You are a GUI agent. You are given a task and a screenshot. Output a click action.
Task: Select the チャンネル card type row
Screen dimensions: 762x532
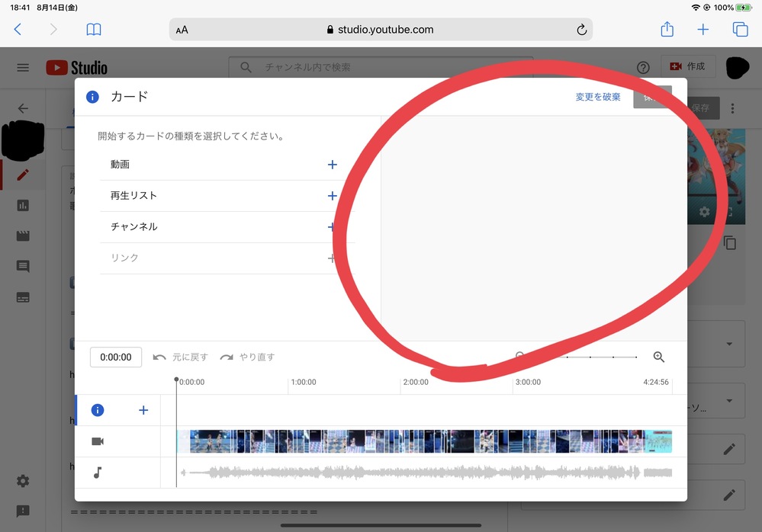pyautogui.click(x=227, y=226)
